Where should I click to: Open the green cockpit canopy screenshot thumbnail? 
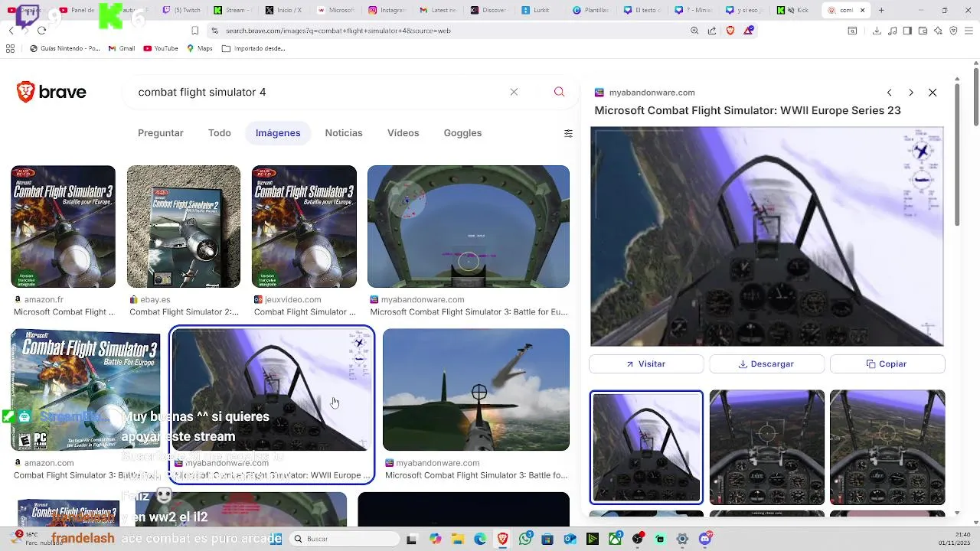[x=469, y=227]
